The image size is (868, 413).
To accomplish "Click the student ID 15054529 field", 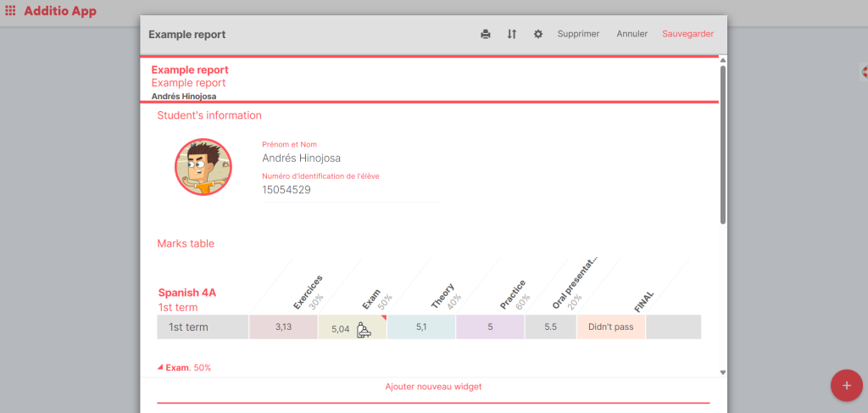I will [x=287, y=189].
